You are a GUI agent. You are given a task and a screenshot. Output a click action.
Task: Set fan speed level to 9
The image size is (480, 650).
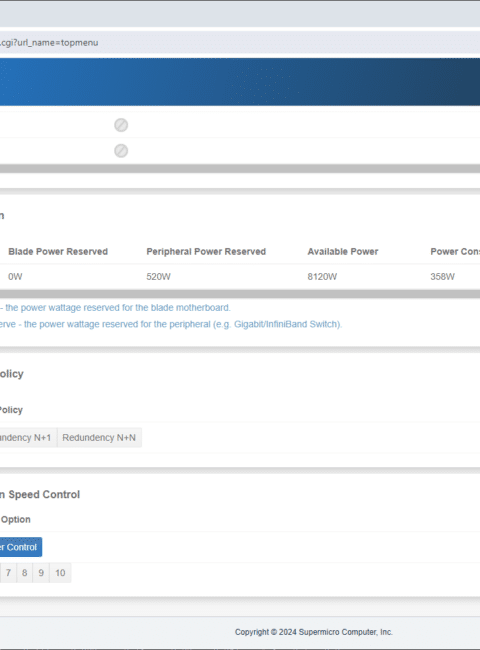(x=41, y=572)
